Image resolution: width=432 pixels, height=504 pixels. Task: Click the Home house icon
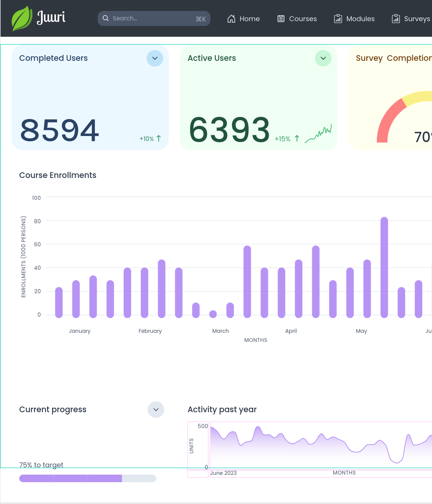pyautogui.click(x=231, y=19)
